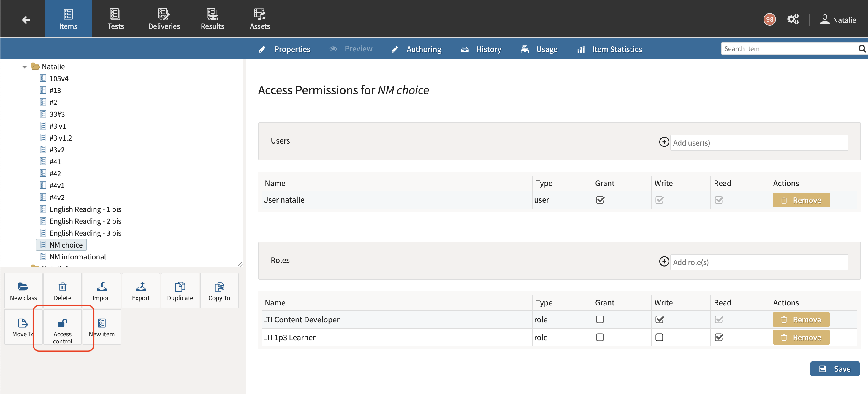Open the add role(s) plus control
868x394 pixels.
tap(664, 261)
